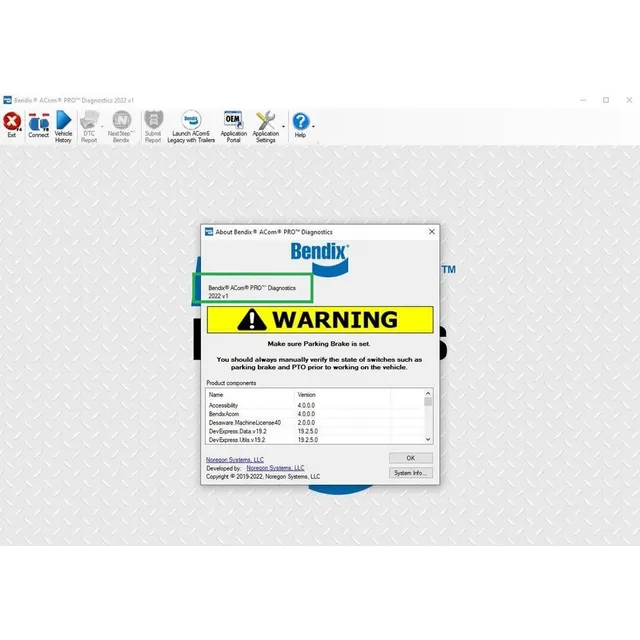Click scroll up arrow in components list
This screenshot has width=640, height=640.
428,393
